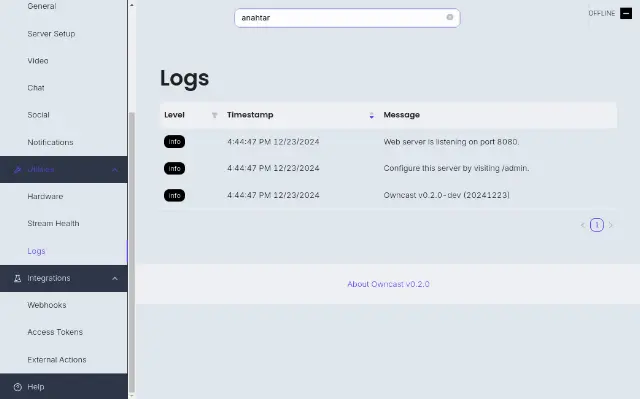The height and width of the screenshot is (399, 640).
Task: Go to next page of logs
Action: (611, 225)
